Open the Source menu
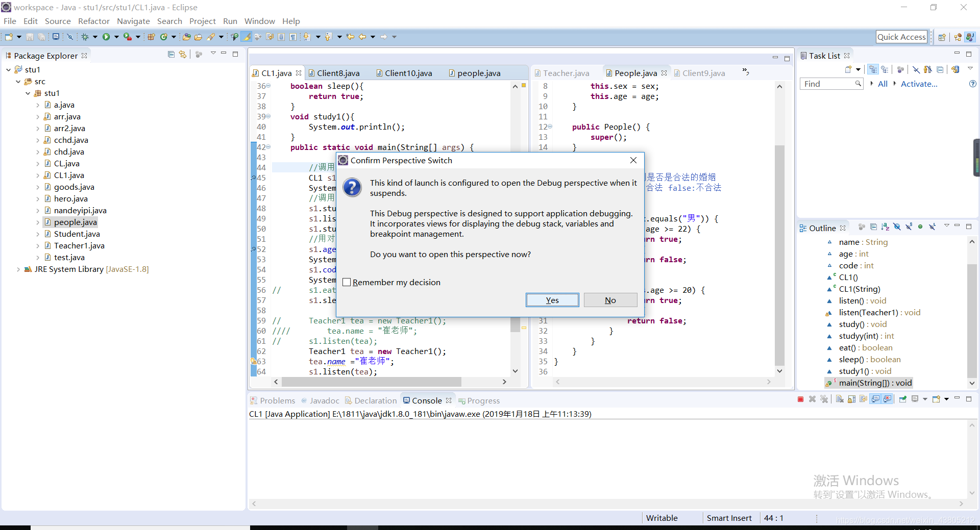 pyautogui.click(x=58, y=21)
